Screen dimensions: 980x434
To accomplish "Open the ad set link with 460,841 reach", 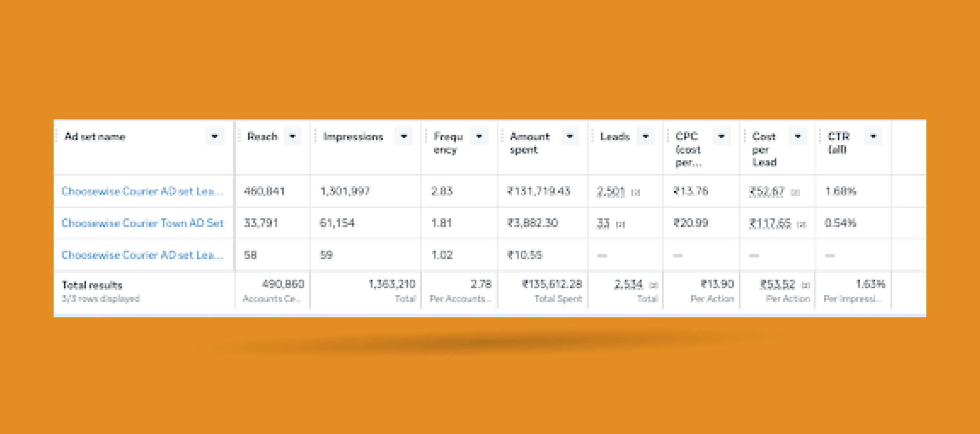I will coord(142,191).
